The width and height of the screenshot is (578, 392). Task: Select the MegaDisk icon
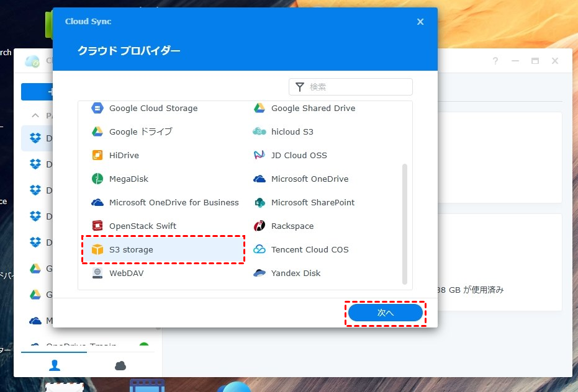pyautogui.click(x=97, y=179)
